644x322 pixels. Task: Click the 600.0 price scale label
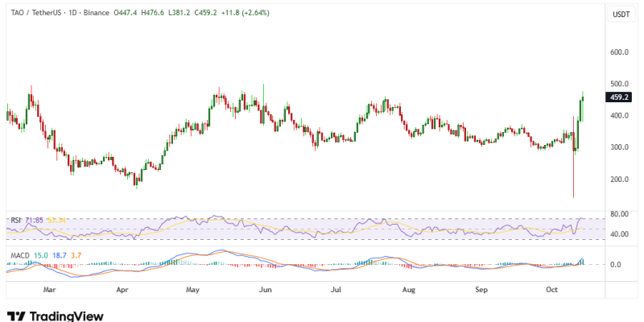[620, 52]
